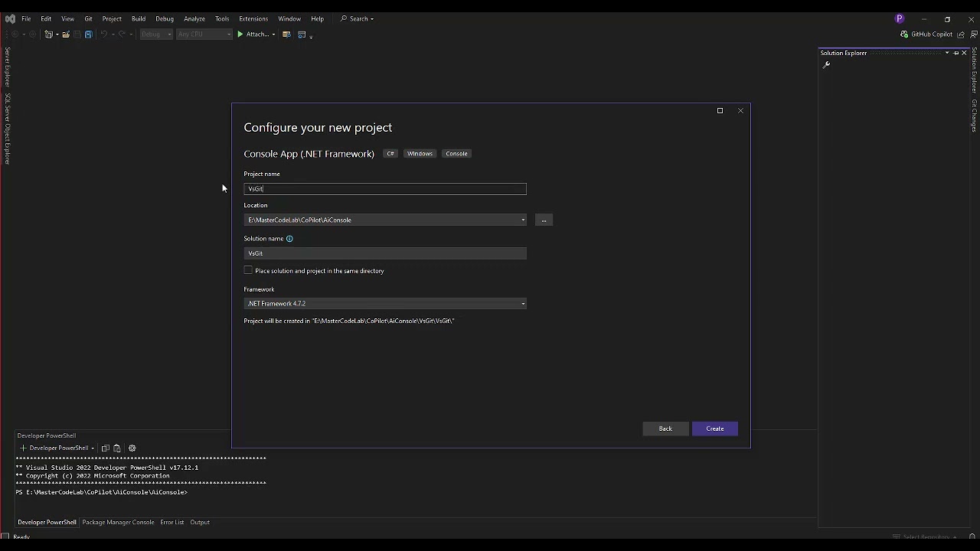The height and width of the screenshot is (551, 980).
Task: Close the Configure your new project dialog
Action: point(740,111)
